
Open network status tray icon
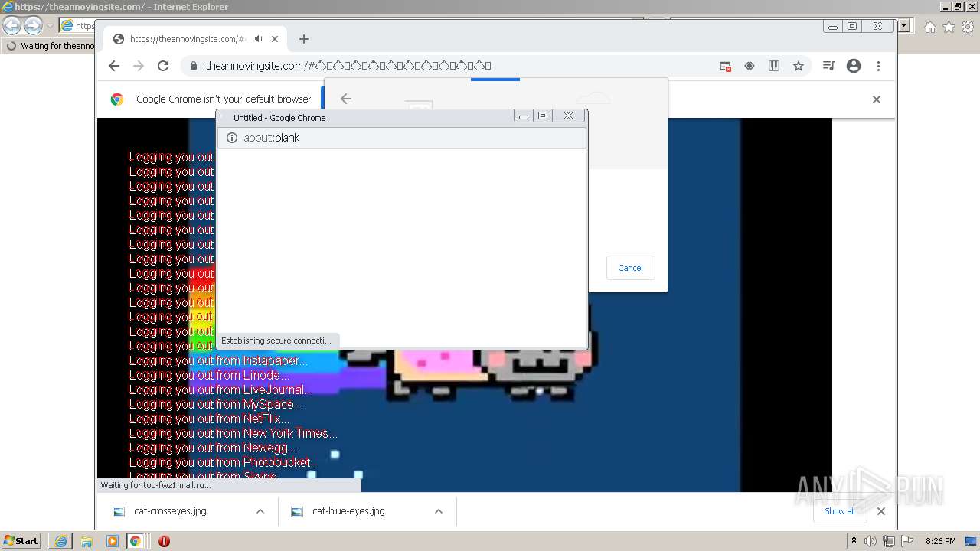click(x=889, y=541)
